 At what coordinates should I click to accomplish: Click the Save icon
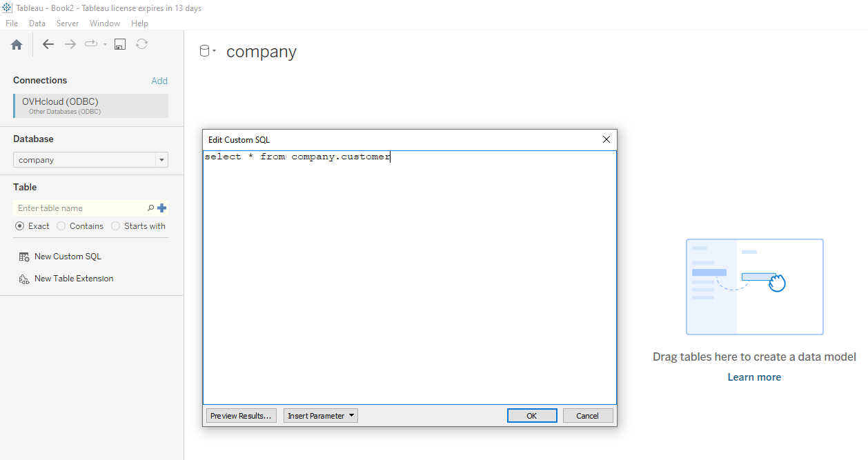tap(119, 43)
